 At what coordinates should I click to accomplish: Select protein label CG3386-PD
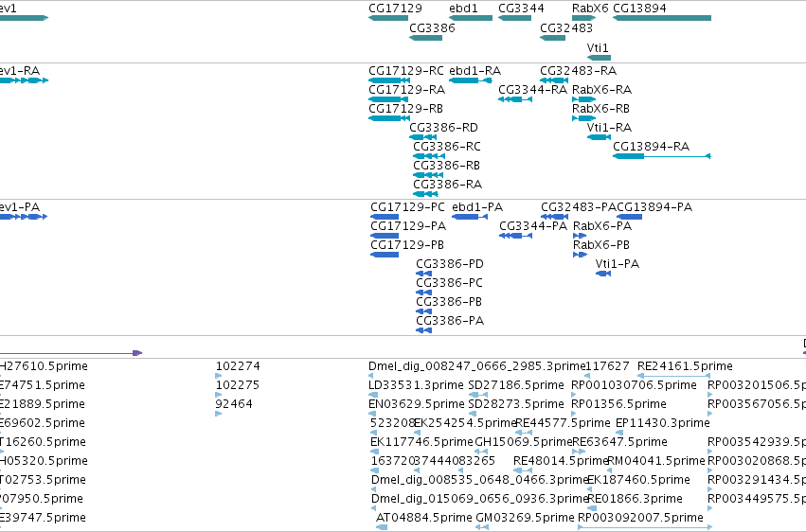(450, 264)
